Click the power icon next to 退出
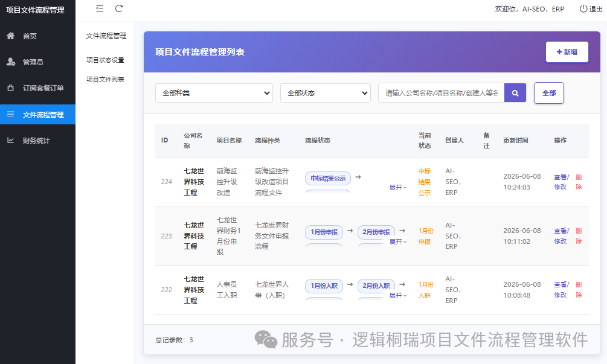The width and height of the screenshot is (607, 364). [x=583, y=8]
